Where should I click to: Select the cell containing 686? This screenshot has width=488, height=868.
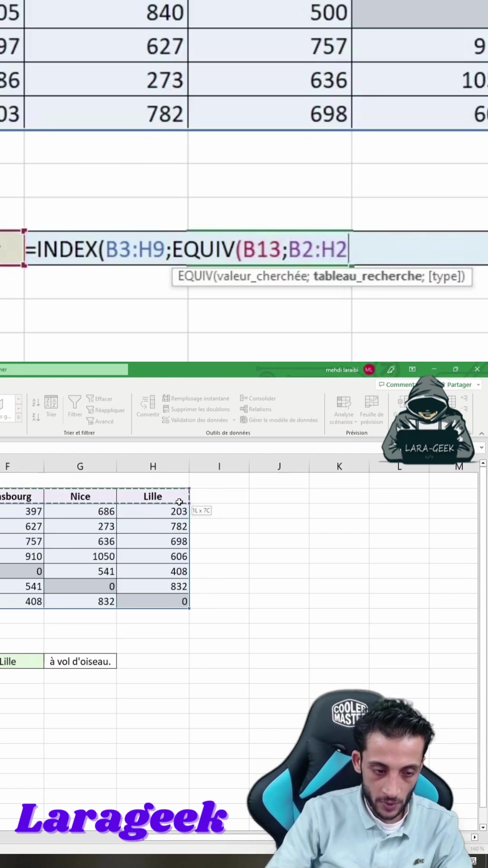80,511
